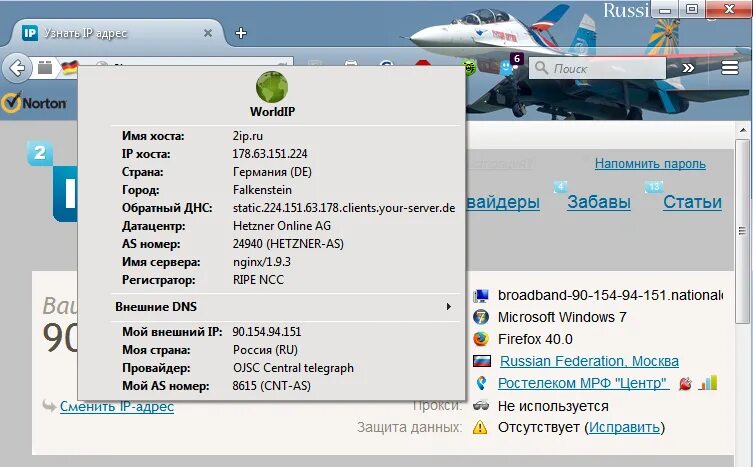Click the Исправить link
753x467 pixels.
(x=624, y=427)
